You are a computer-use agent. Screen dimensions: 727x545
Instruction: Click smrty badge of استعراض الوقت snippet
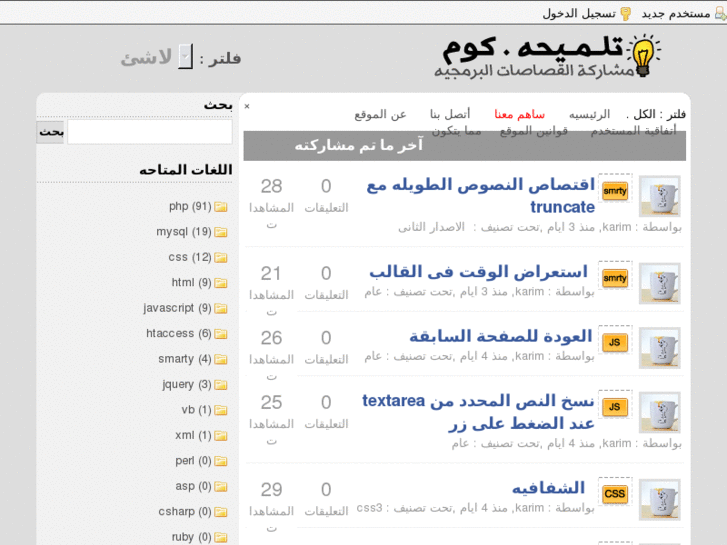click(x=615, y=278)
